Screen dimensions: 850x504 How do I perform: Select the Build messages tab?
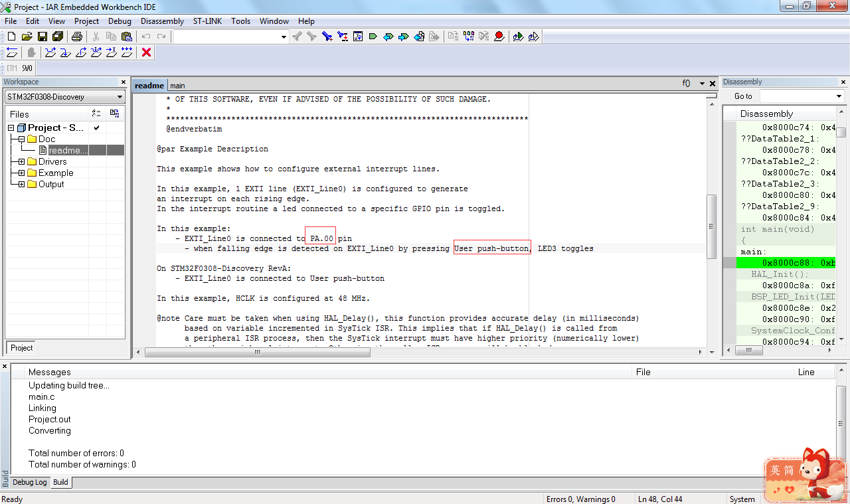pyautogui.click(x=60, y=482)
